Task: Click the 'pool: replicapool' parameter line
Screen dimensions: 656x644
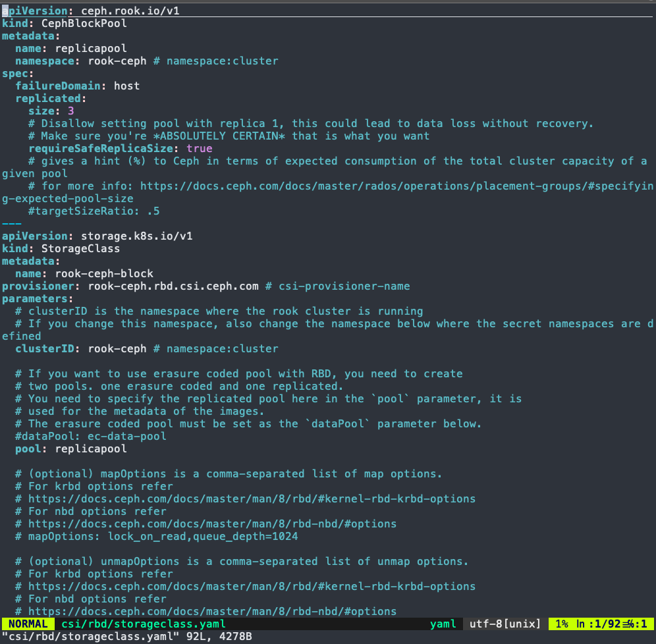Action: pyautogui.click(x=70, y=448)
